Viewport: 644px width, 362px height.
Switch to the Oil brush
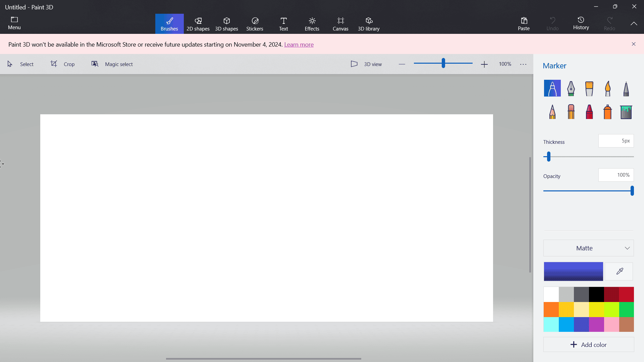point(589,88)
